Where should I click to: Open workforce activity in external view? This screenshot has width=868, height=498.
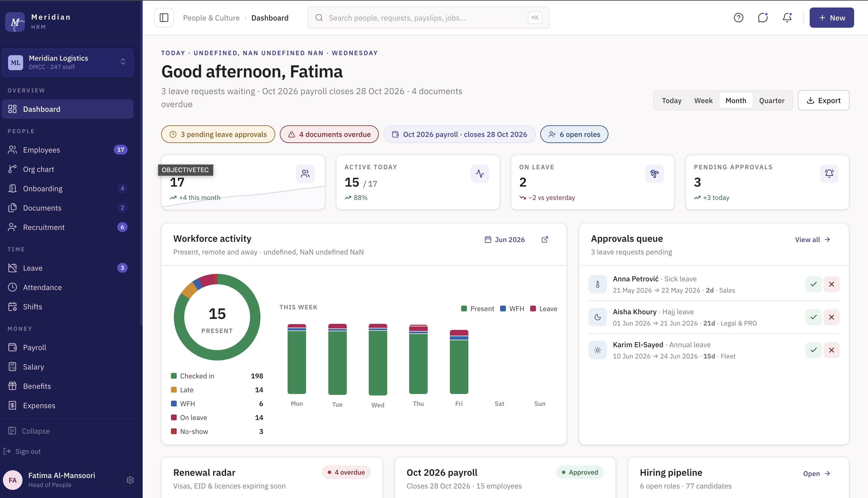pos(545,239)
